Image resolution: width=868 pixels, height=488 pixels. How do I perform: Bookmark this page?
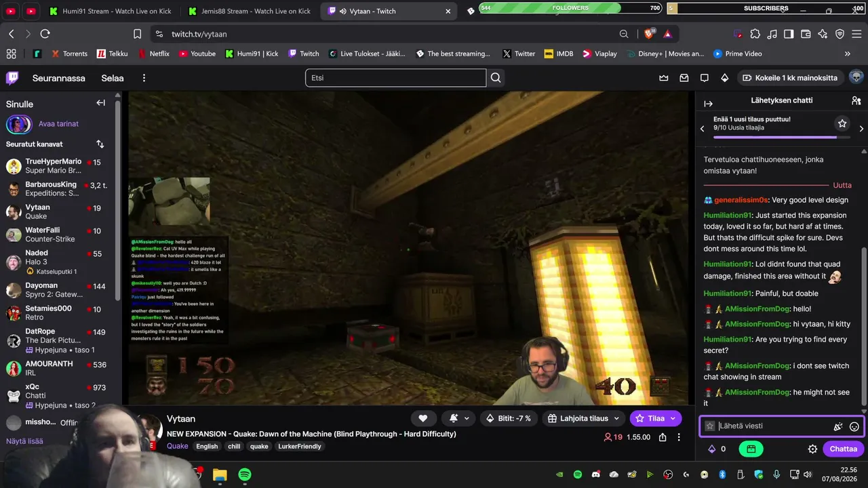tap(138, 34)
